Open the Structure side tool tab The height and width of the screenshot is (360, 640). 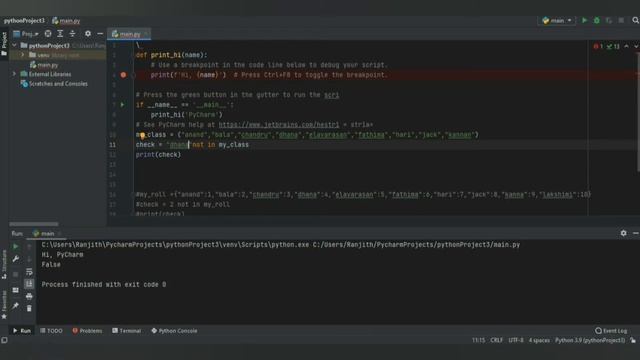point(4,264)
